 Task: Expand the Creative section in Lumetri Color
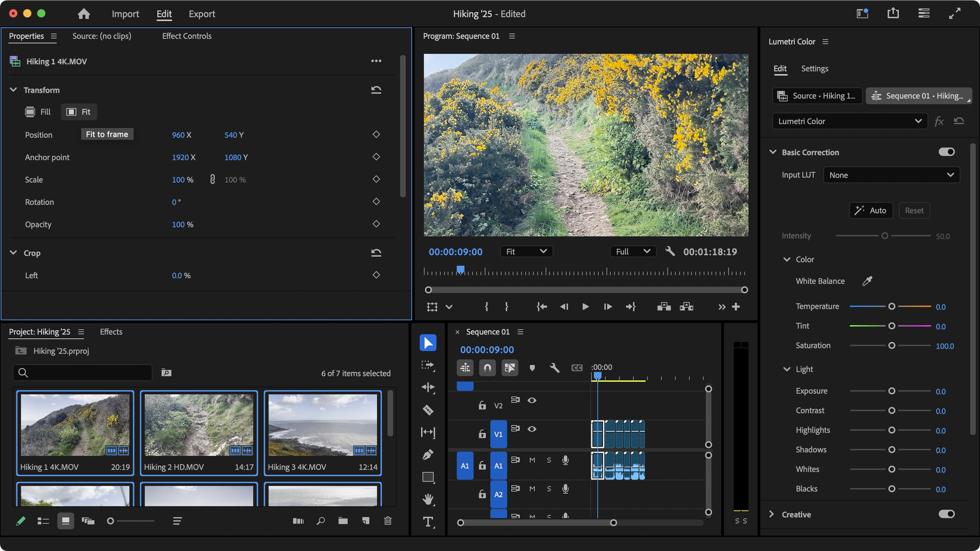click(x=772, y=514)
